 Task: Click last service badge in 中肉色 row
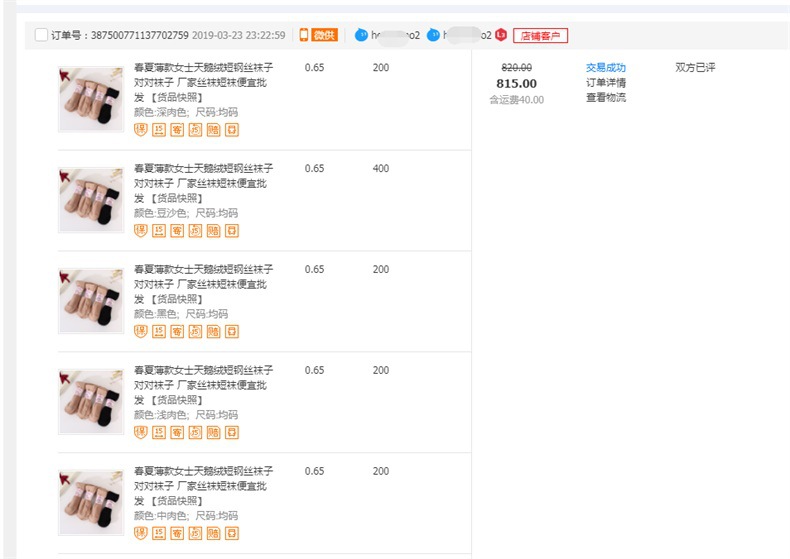232,533
